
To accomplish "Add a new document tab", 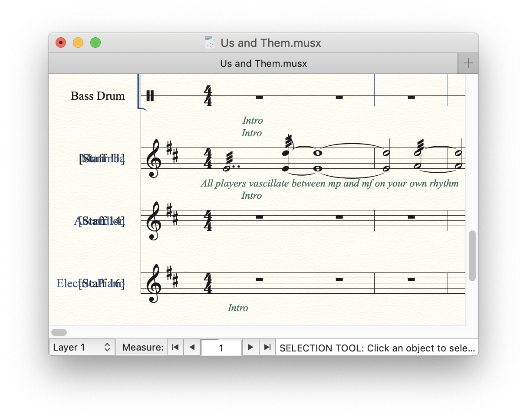I will coord(468,63).
